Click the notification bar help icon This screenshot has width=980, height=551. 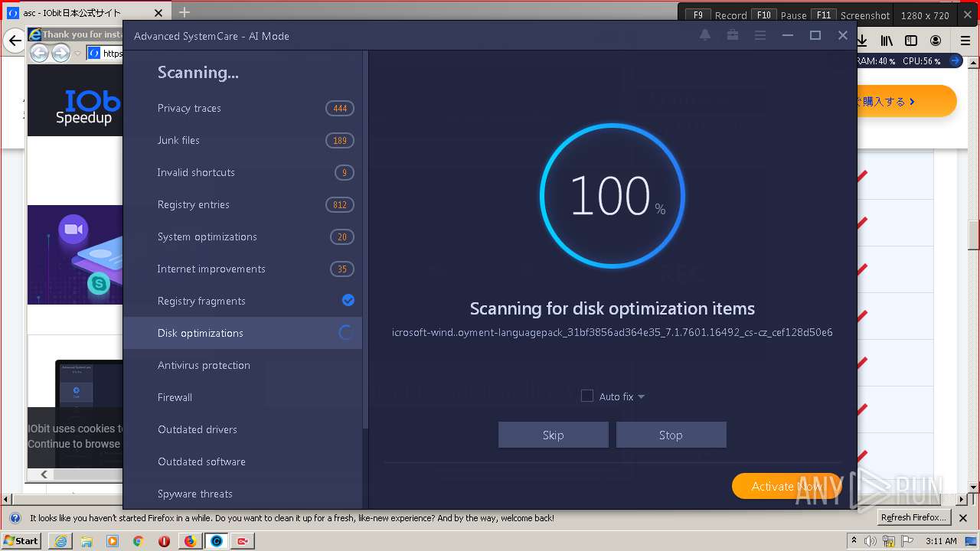[15, 518]
